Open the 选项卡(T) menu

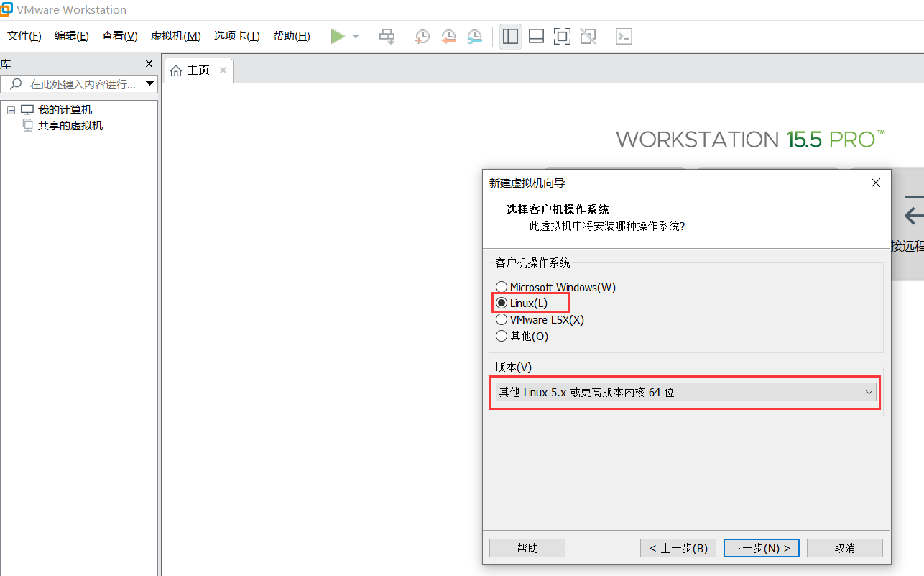pyautogui.click(x=237, y=36)
